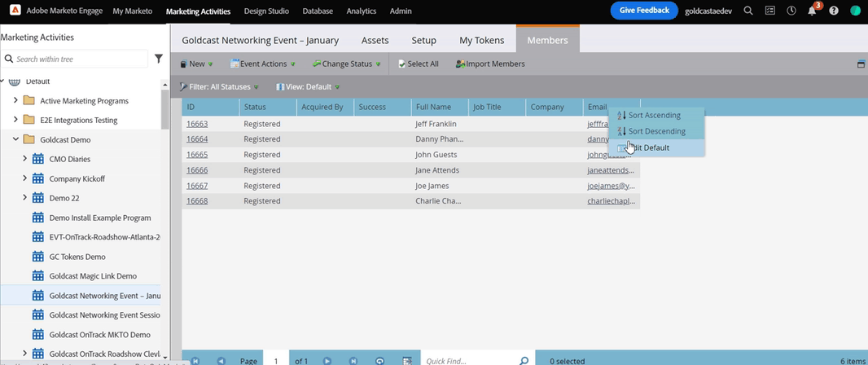The image size is (868, 365).
Task: Switch to the Setup tab
Action: (424, 41)
